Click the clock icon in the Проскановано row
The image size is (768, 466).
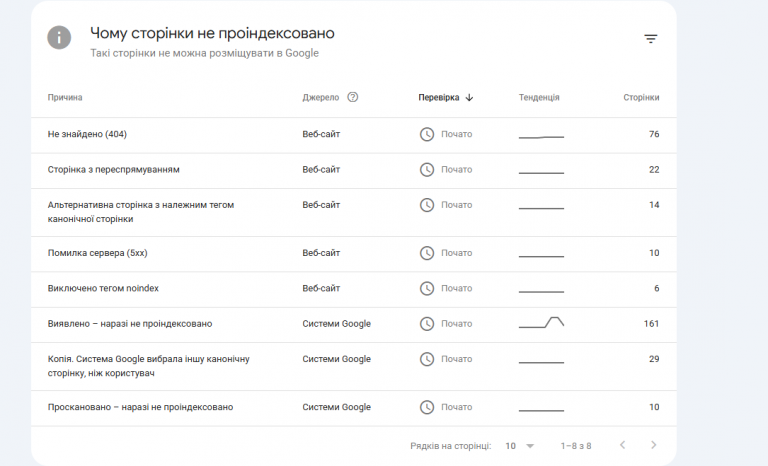(427, 407)
